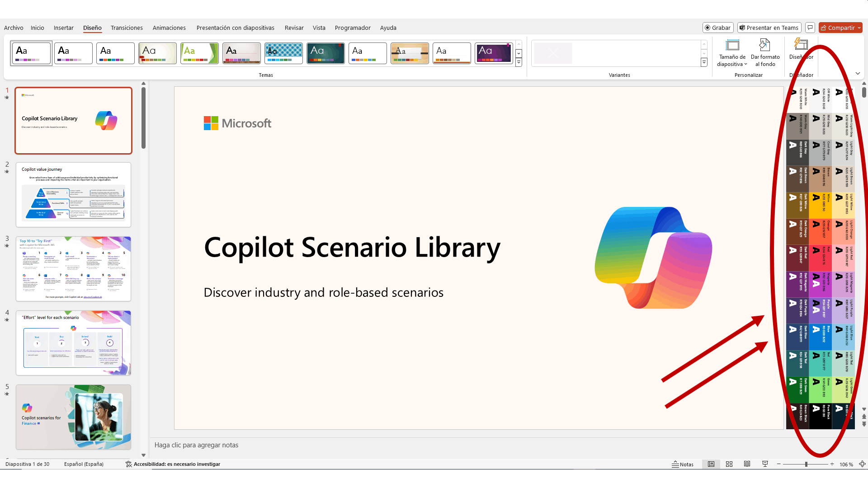This screenshot has height=488, width=868.
Task: Click accessibility checker status icon
Action: click(129, 464)
